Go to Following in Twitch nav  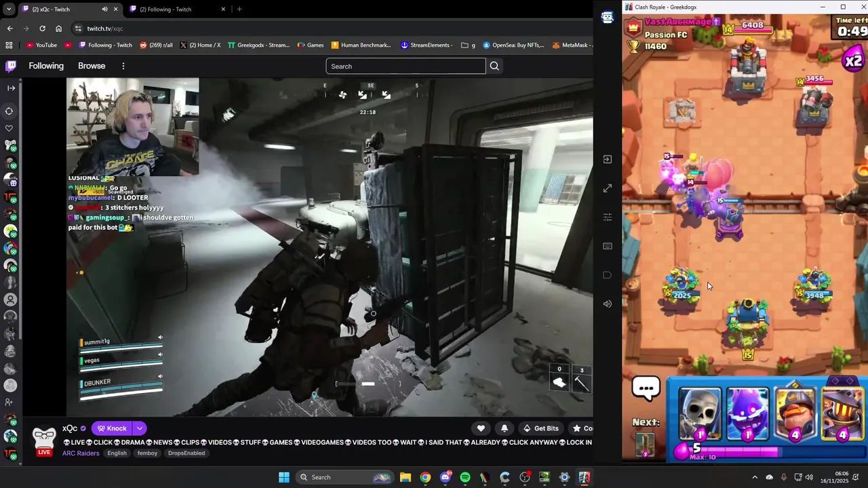(x=46, y=66)
